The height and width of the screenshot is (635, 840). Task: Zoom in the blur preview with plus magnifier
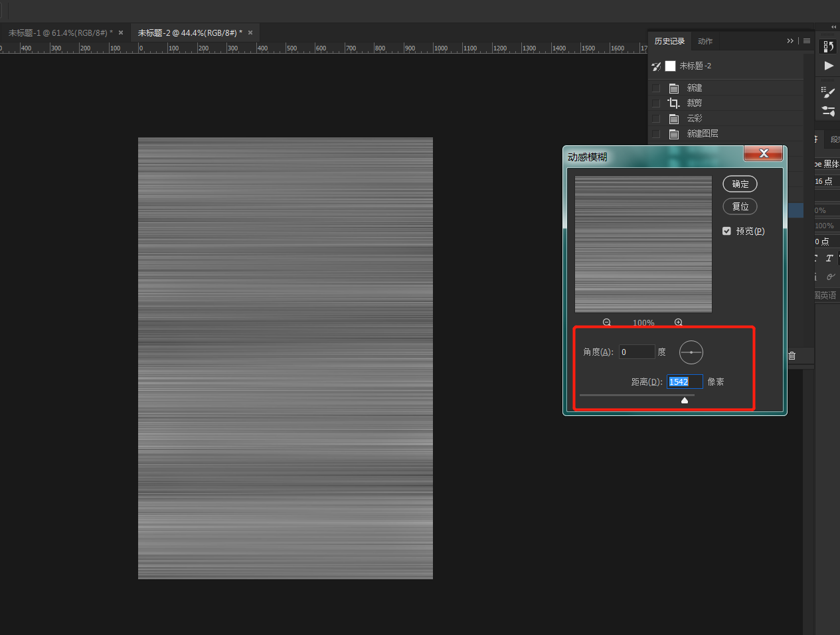coord(679,322)
